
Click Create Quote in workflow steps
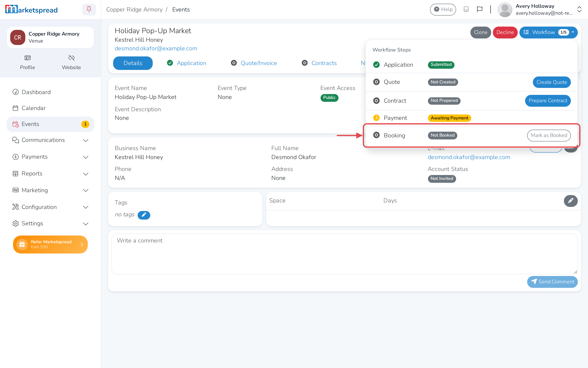click(x=551, y=82)
